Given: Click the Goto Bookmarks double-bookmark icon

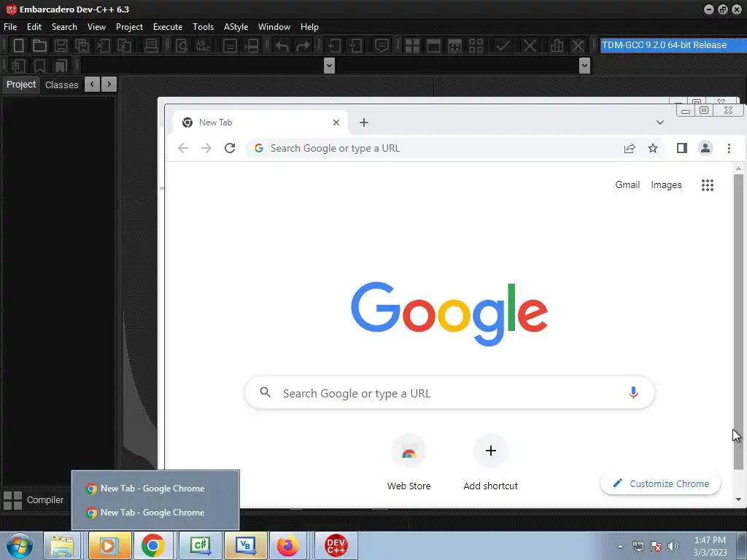Looking at the screenshot, I should pos(61,65).
